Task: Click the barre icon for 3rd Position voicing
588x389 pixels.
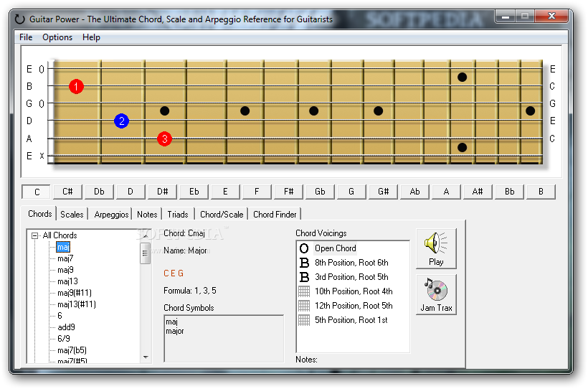Action: 304,277
